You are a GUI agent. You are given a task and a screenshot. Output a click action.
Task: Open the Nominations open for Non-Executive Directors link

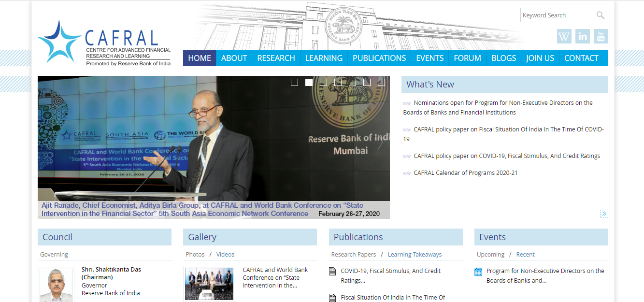click(x=498, y=107)
